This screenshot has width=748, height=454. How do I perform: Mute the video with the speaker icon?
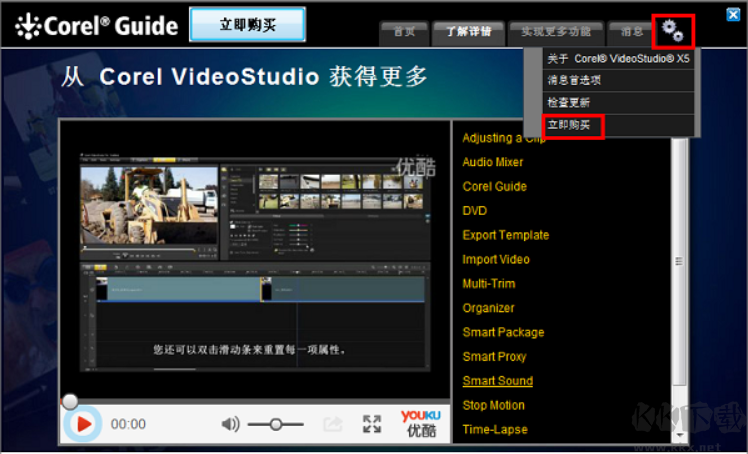pyautogui.click(x=230, y=424)
